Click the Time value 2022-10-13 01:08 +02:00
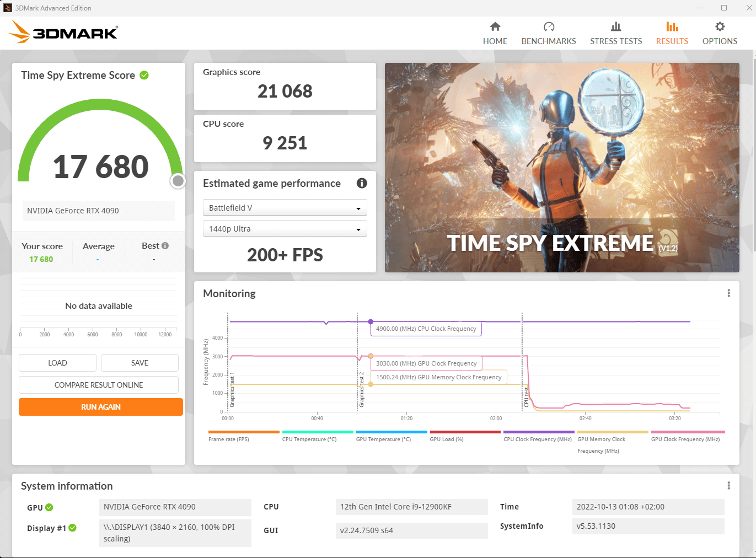The width and height of the screenshot is (756, 558). (x=648, y=507)
